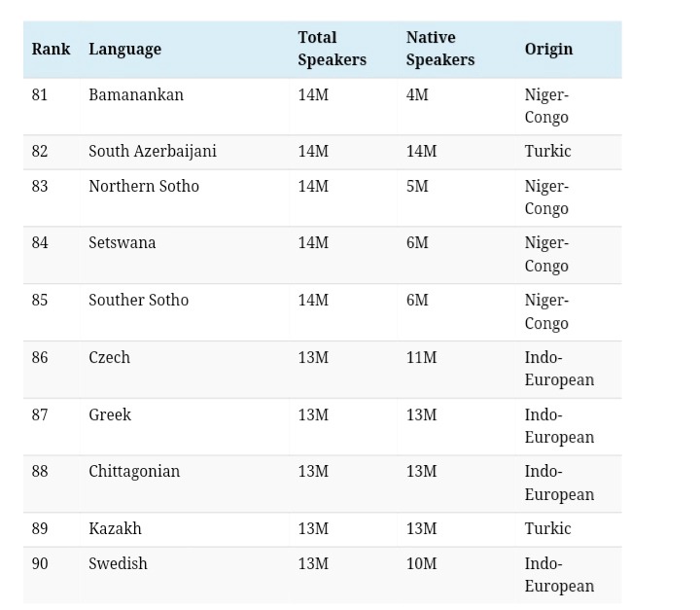Viewport: 700px width, 610px height.
Task: Click the Kazakh language cell
Action: pos(115,528)
